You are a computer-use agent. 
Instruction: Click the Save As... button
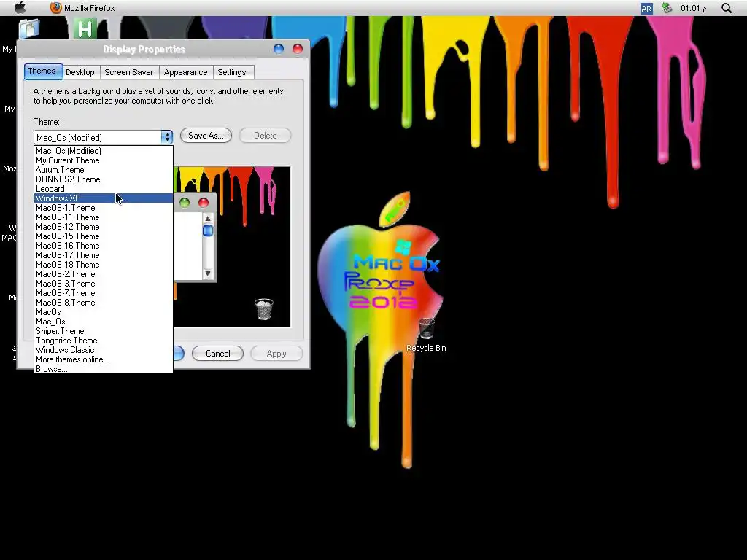(206, 135)
